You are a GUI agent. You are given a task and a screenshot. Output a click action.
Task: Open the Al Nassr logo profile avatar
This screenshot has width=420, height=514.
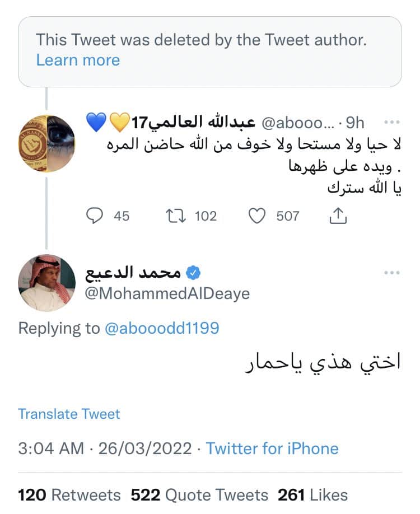[x=47, y=144]
